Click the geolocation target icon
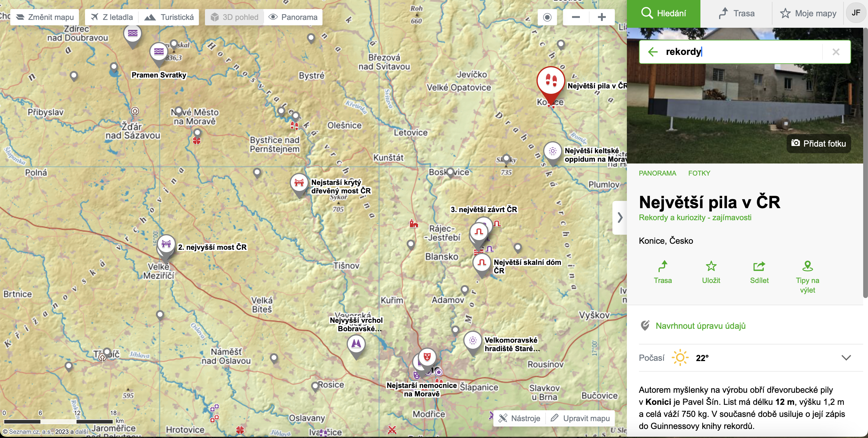 (547, 17)
